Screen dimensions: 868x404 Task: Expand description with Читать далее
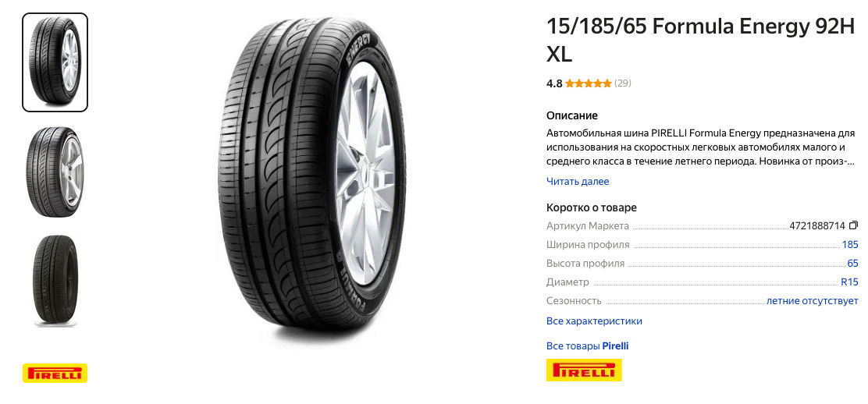pyautogui.click(x=578, y=182)
